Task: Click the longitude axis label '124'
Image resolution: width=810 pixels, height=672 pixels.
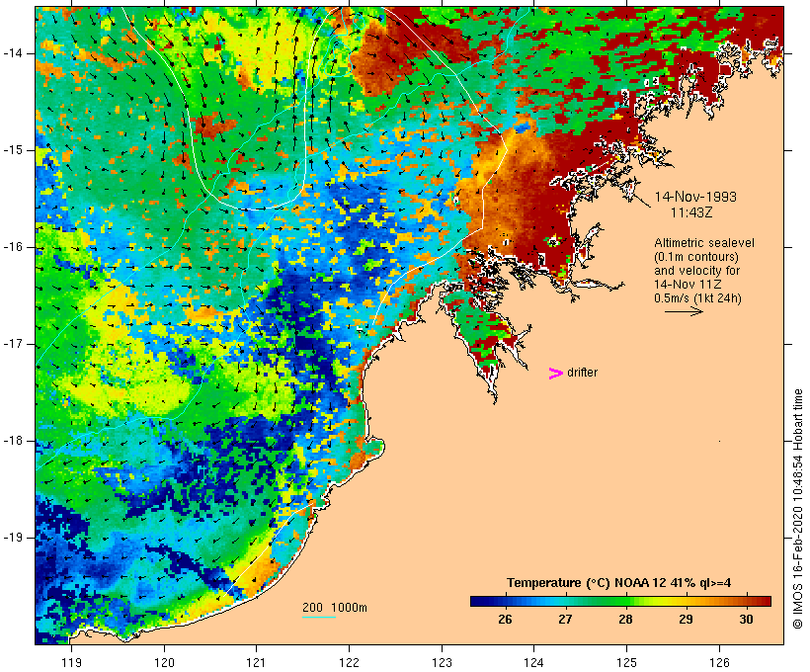Action: pos(534,663)
